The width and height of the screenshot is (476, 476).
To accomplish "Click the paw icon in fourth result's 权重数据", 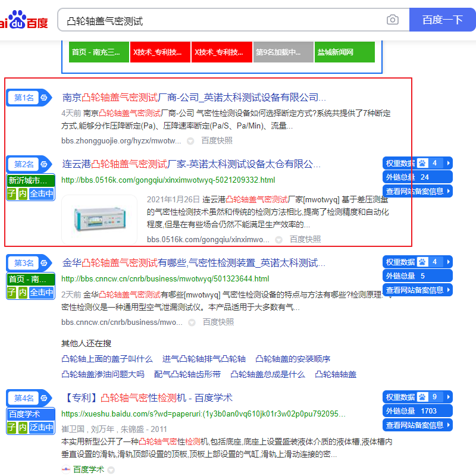I will tap(422, 396).
